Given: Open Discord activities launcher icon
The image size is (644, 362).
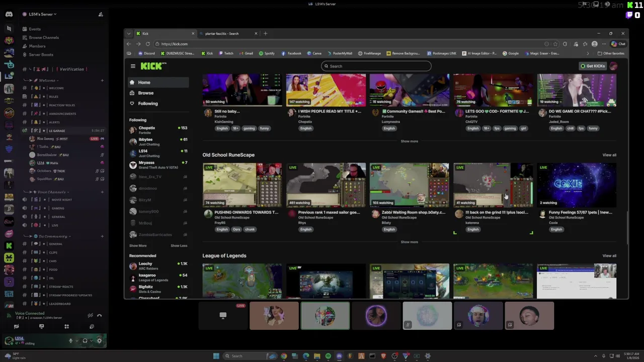Looking at the screenshot, I should point(66,326).
